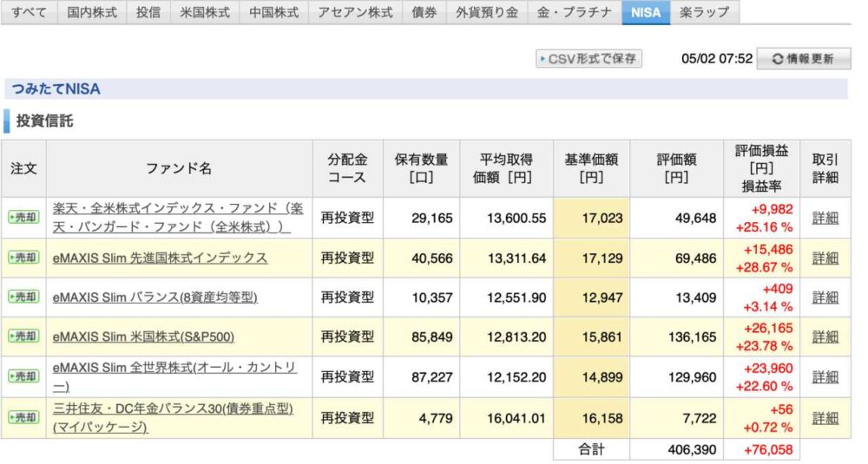Switch to the 国内株式 tab
868x464 pixels.
point(92,12)
